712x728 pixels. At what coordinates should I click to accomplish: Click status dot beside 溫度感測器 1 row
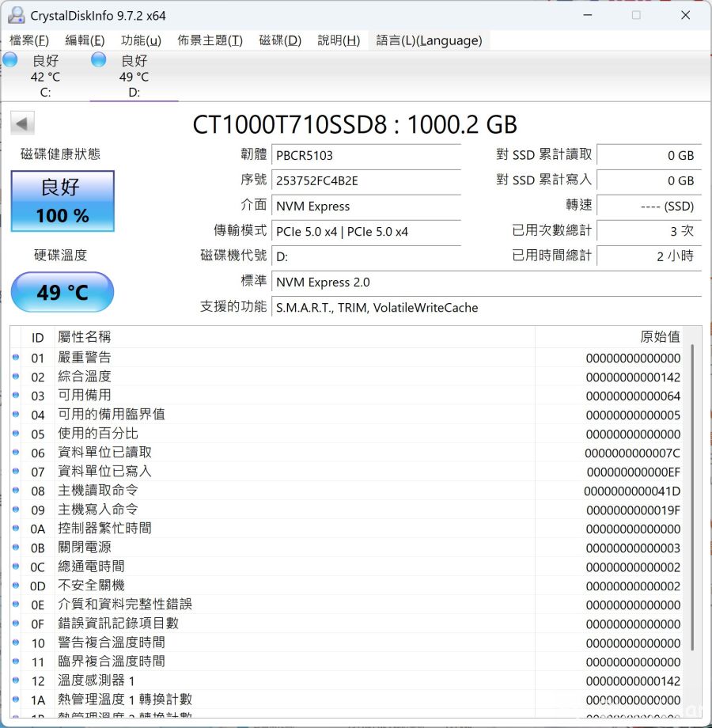16,681
